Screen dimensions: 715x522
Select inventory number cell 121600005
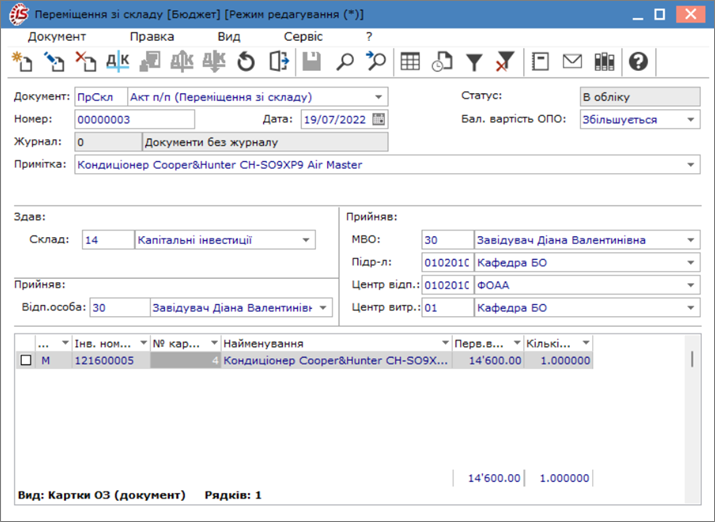click(x=111, y=361)
